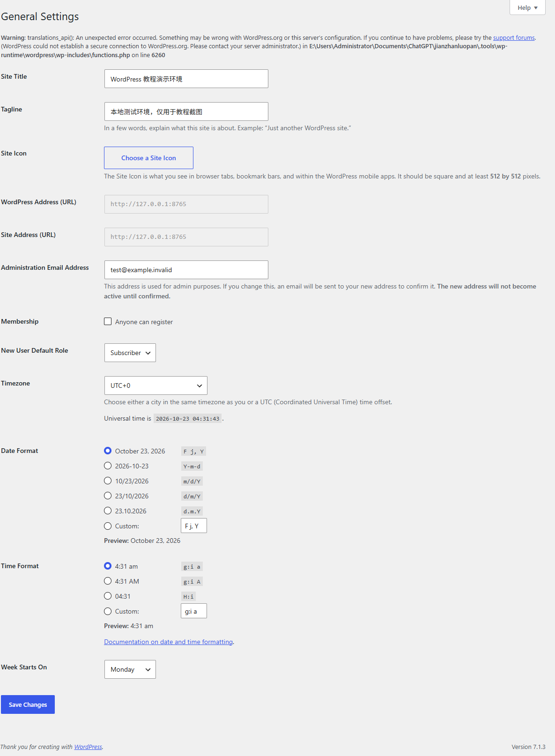The height and width of the screenshot is (756, 555).
Task: Open Documentation on date and time formatting
Action: pos(168,642)
